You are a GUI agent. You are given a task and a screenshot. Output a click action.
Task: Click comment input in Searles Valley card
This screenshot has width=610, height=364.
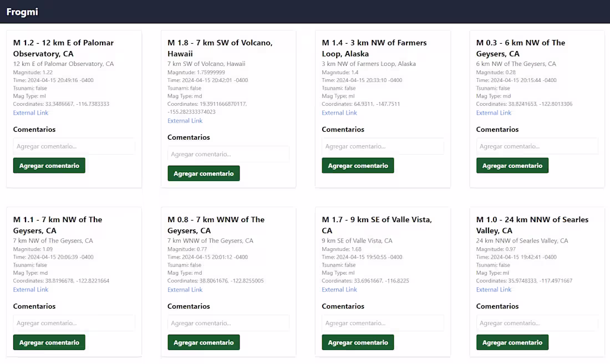coord(537,323)
